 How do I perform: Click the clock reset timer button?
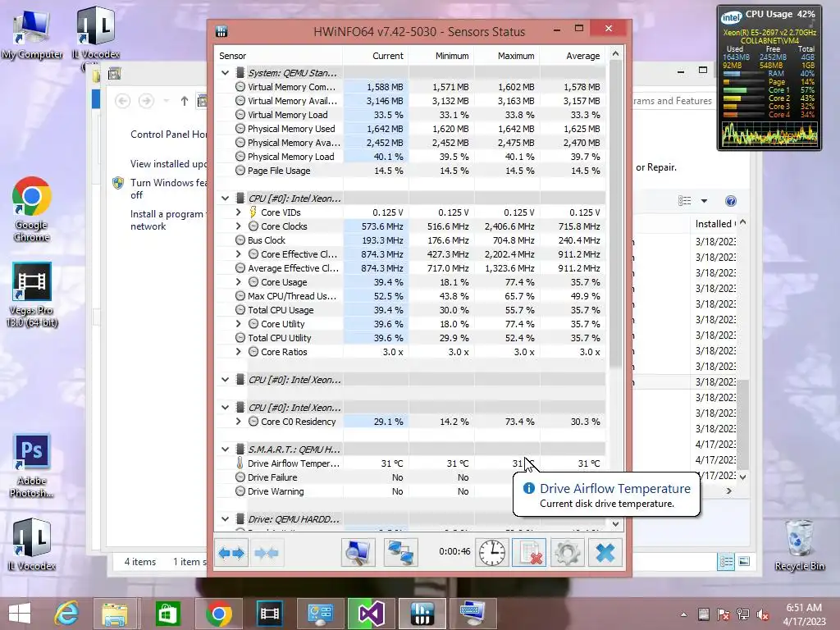(x=492, y=552)
